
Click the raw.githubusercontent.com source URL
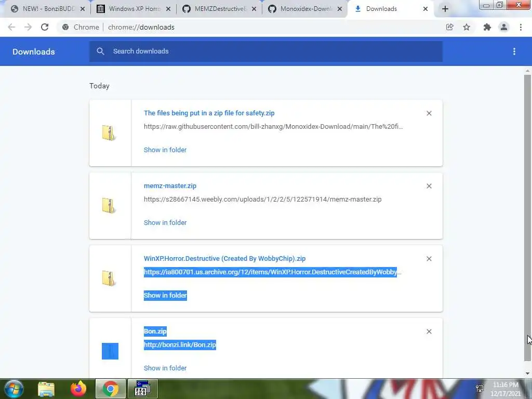coord(273,127)
